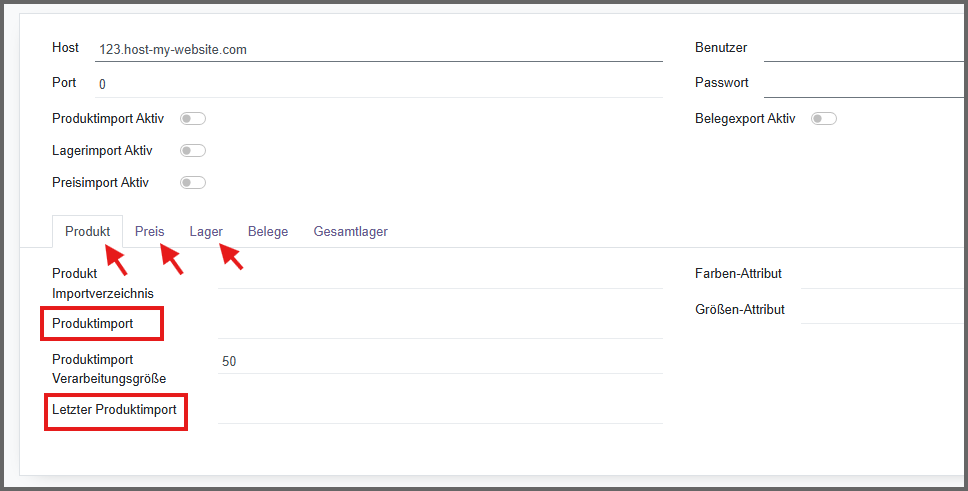This screenshot has width=968, height=491.
Task: Toggle the Produktimport Aktiv switch
Action: click(192, 119)
